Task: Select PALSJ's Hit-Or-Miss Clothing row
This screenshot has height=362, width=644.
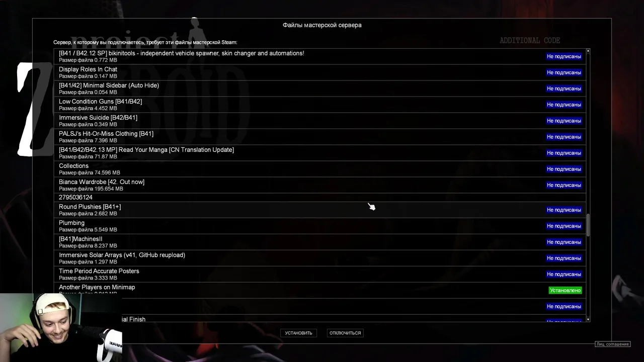Action: click(320, 137)
